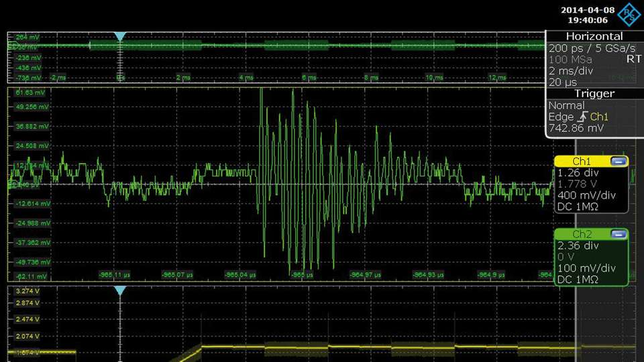Click the date and time display
Viewport: 644px width, 362px height.
point(588,15)
